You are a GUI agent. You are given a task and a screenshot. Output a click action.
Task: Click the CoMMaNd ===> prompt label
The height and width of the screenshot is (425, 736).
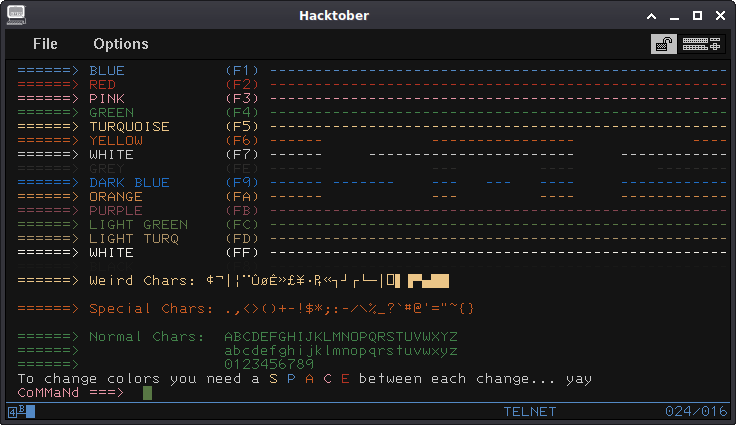click(x=71, y=393)
